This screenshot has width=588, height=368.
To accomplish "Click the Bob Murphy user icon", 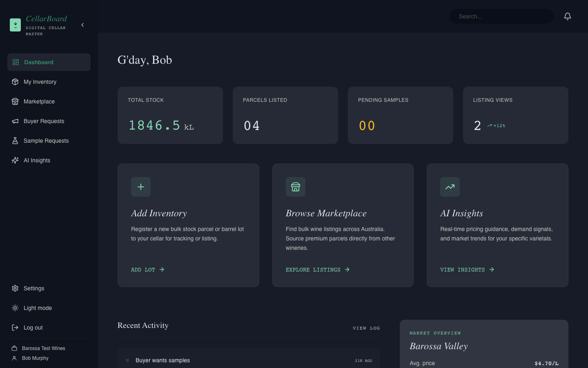I will click(x=14, y=358).
